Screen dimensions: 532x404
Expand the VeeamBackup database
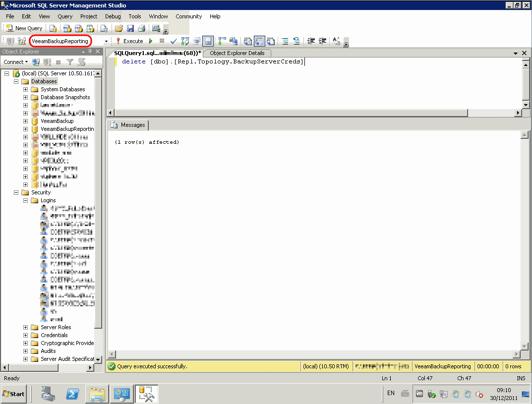click(x=25, y=121)
